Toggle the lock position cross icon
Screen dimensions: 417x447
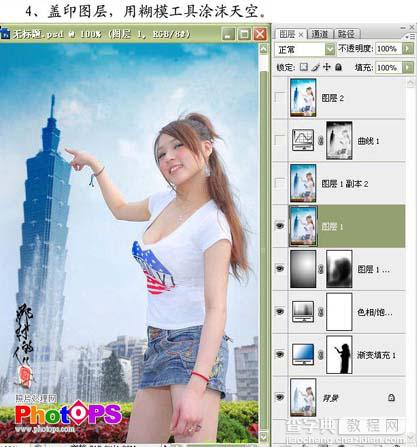coord(327,67)
